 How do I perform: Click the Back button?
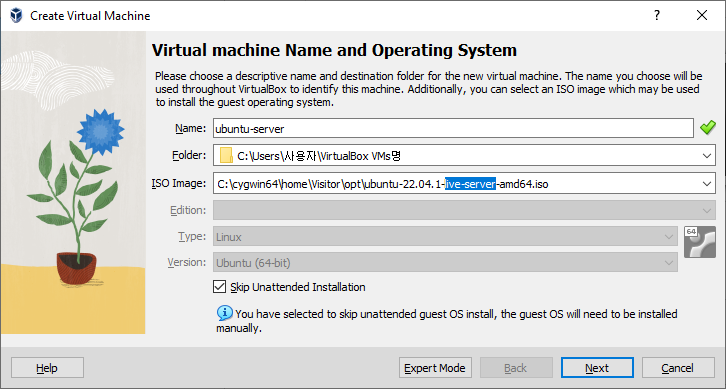[x=516, y=368]
